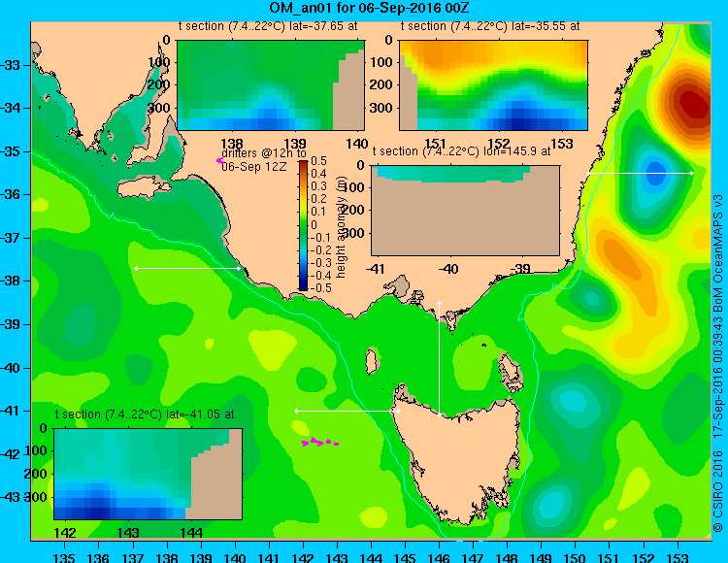Click the white section line at latitude -37.65
This screenshot has width=728, height=563.
187,268
